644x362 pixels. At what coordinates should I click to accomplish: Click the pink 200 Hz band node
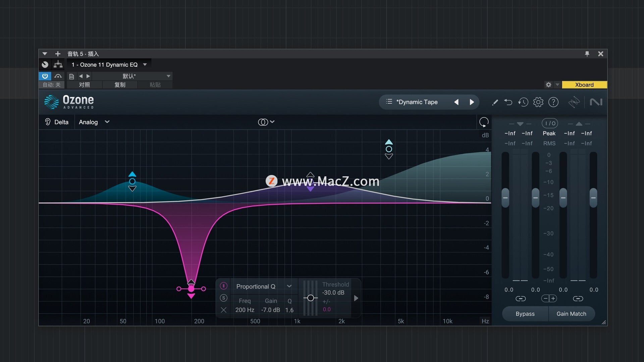pos(191,289)
